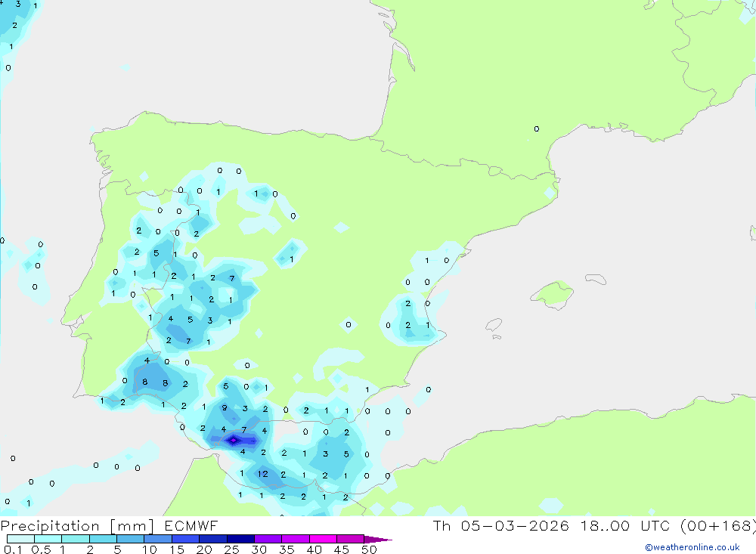Click the 30–35 mm legend color swatch
Image resolution: width=756 pixels, height=554 pixels.
point(268,539)
